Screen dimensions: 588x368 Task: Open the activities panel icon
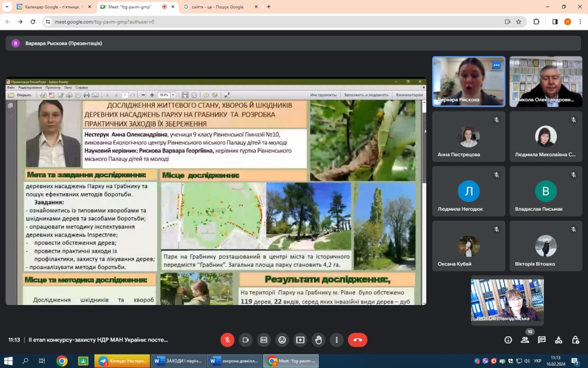(x=559, y=340)
